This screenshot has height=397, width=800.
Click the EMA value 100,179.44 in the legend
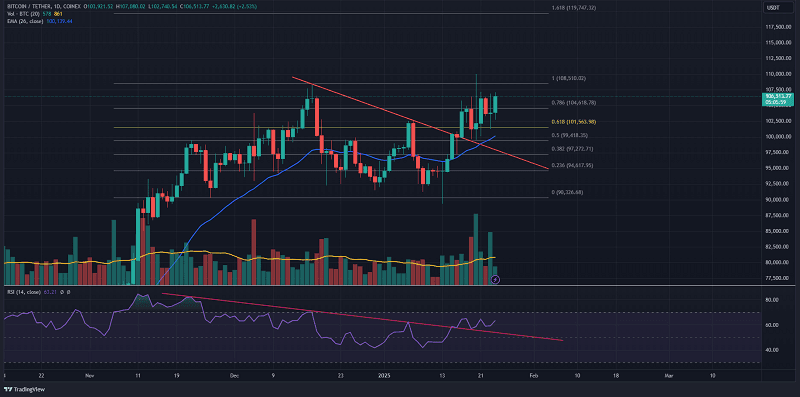(x=59, y=21)
